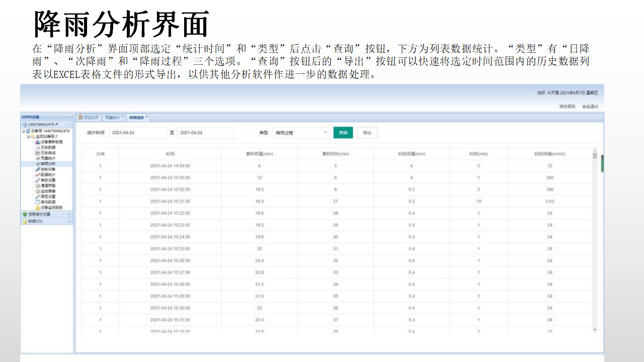The width and height of the screenshot is (644, 362).
Task: Click the green 查询 button
Action: click(x=343, y=133)
